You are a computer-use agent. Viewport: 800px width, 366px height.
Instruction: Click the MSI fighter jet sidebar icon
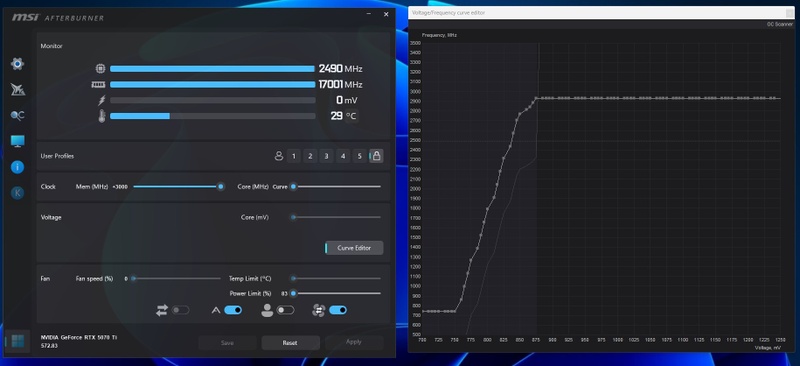[17, 90]
